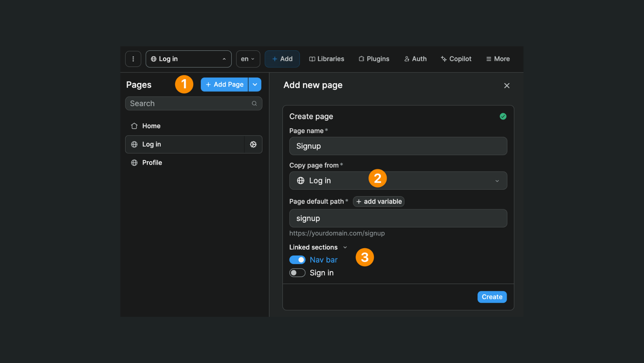Open the Copy page from dropdown
This screenshot has height=363, width=644.
coord(398,181)
